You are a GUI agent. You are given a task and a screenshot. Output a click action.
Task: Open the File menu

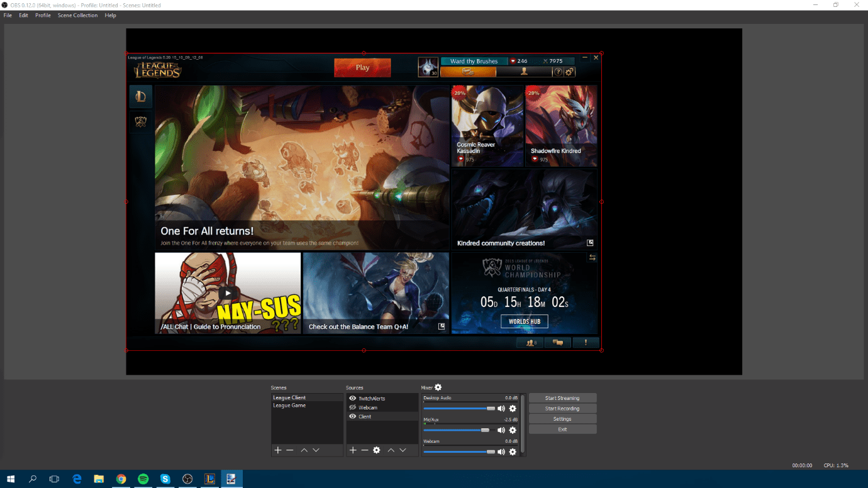click(x=8, y=15)
